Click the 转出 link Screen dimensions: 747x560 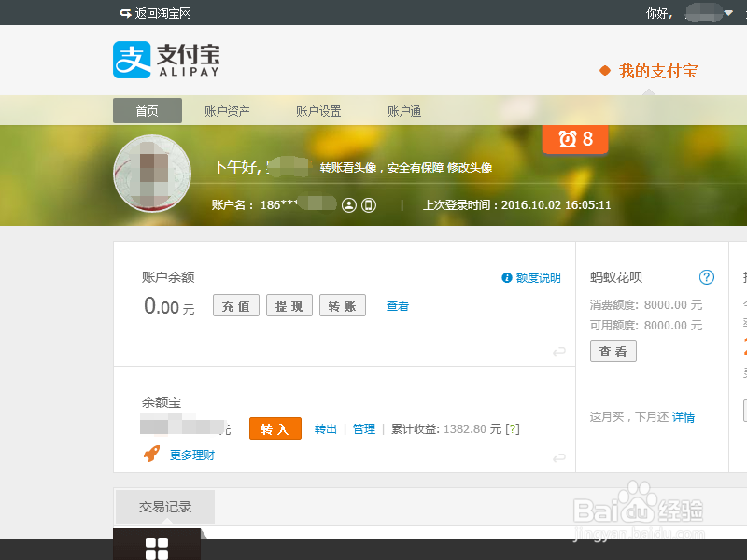[x=326, y=429]
